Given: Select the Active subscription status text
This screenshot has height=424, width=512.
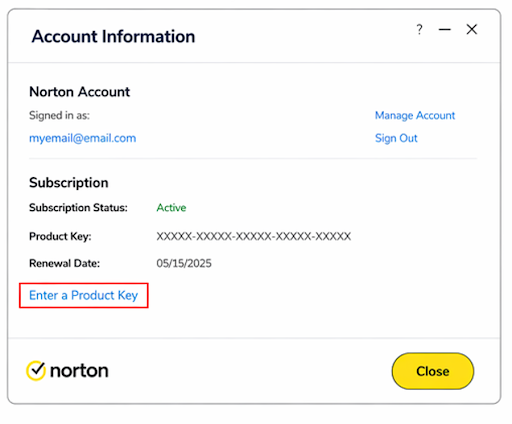Looking at the screenshot, I should (x=171, y=208).
